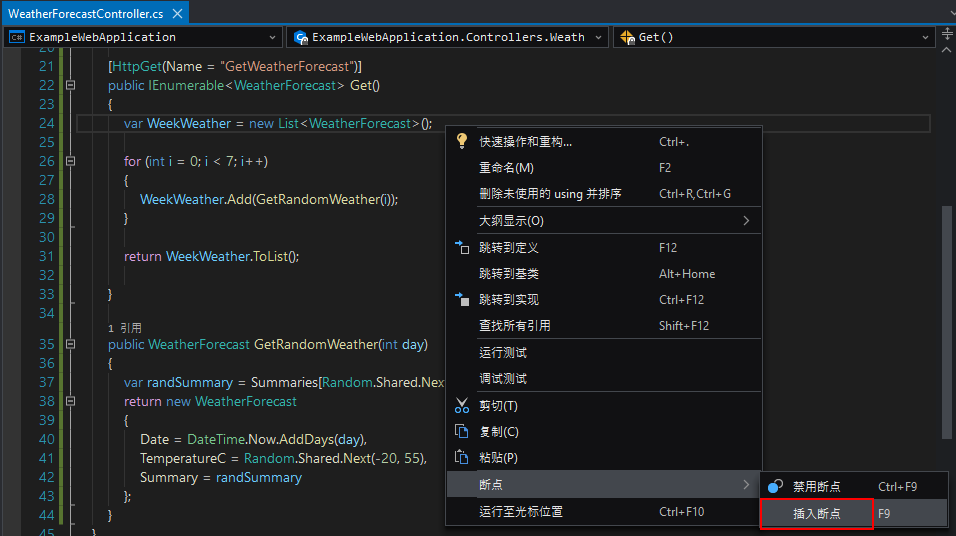Collapse the Get() method at line 22
This screenshot has width=956, height=536.
pyautogui.click(x=71, y=85)
